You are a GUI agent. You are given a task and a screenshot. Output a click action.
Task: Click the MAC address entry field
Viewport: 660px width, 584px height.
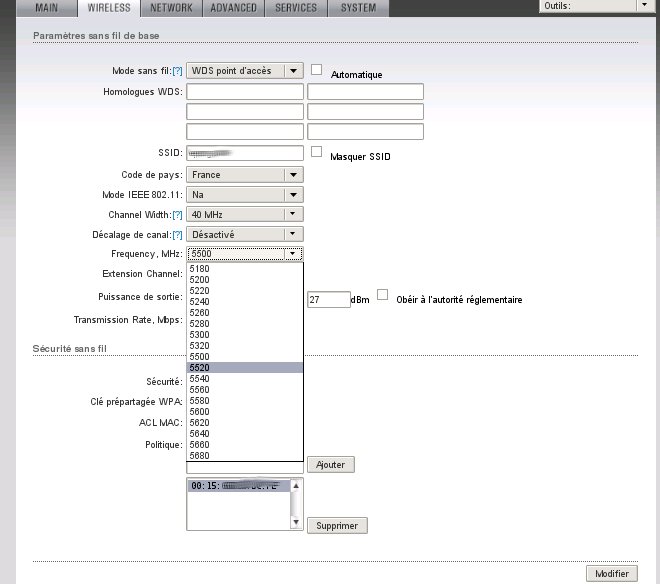(245, 467)
